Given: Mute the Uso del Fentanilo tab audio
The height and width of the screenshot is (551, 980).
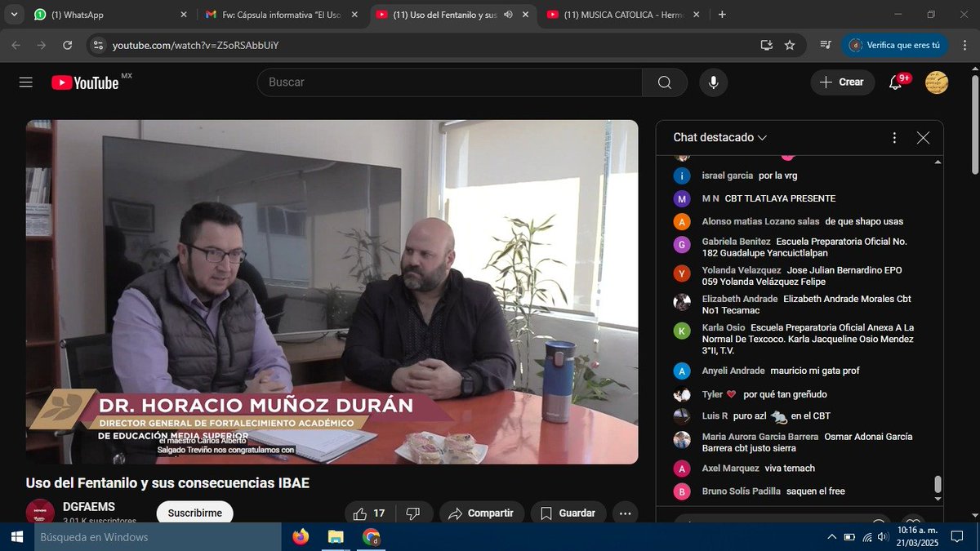Looking at the screenshot, I should coord(508,15).
